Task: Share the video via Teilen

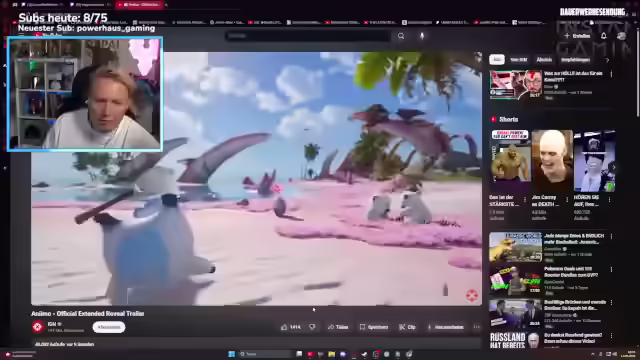Action: click(x=338, y=327)
